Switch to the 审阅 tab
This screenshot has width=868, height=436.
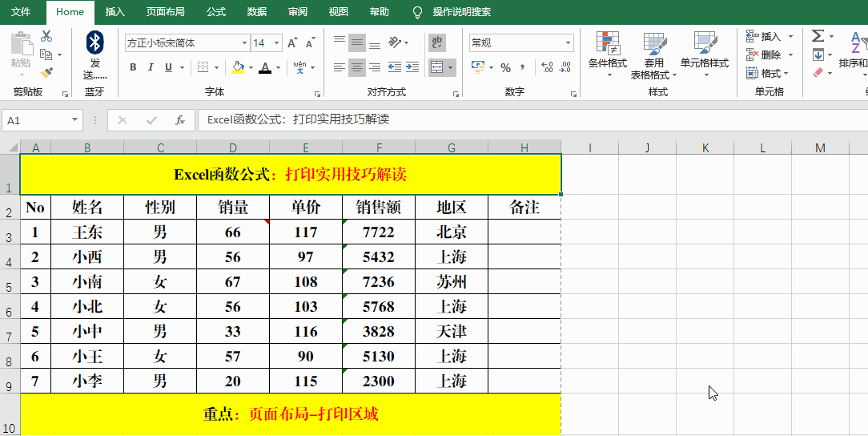[298, 12]
